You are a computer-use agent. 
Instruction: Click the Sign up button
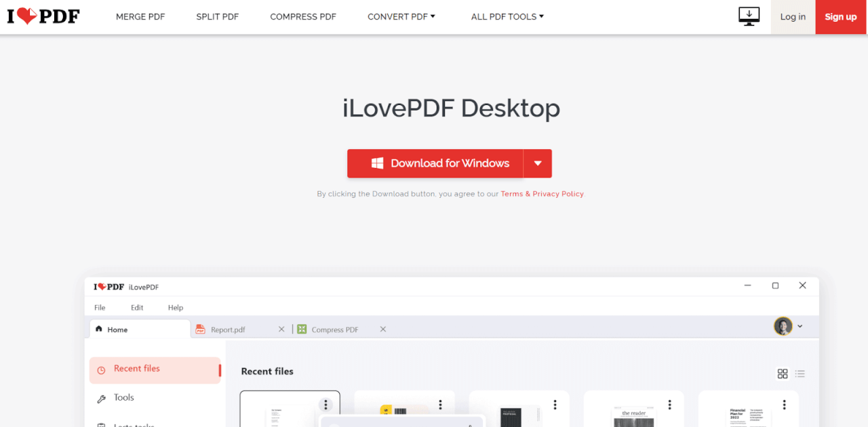(840, 16)
